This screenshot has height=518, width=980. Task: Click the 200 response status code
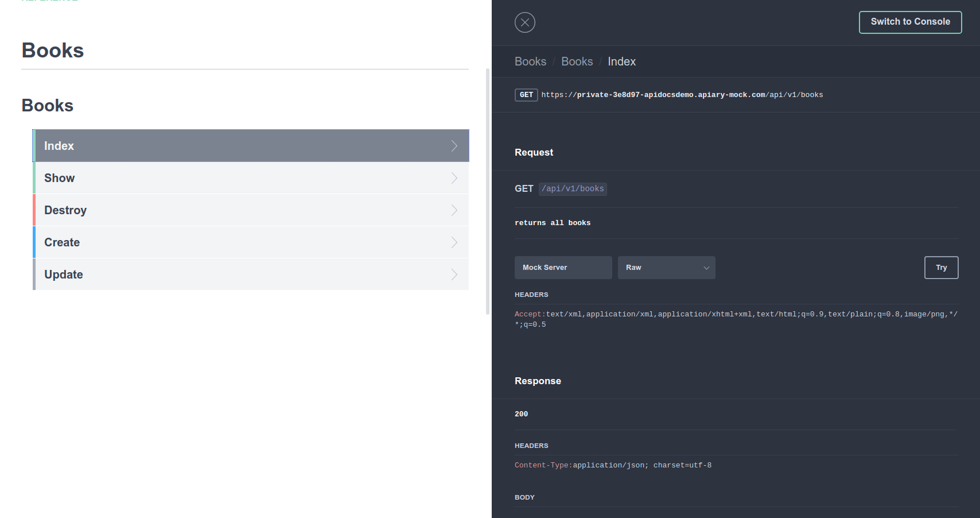coord(521,414)
